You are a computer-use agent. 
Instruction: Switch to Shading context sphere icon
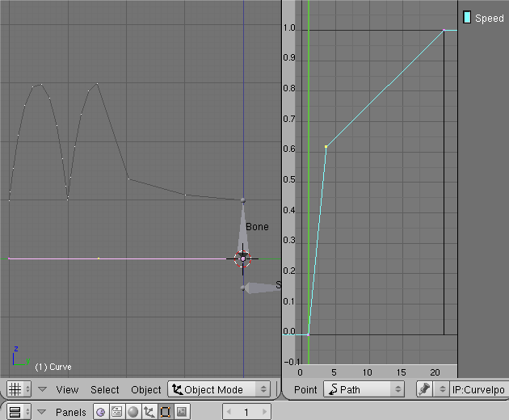[x=133, y=412]
